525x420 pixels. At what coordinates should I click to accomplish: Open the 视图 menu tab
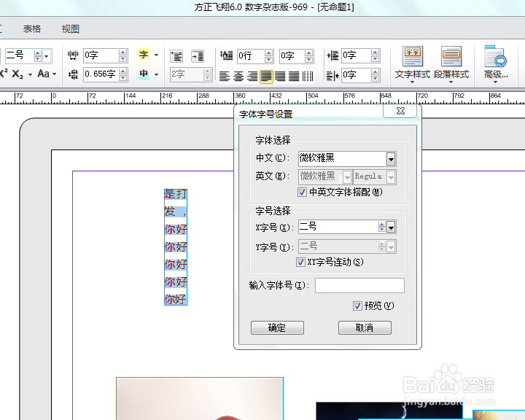tap(70, 29)
